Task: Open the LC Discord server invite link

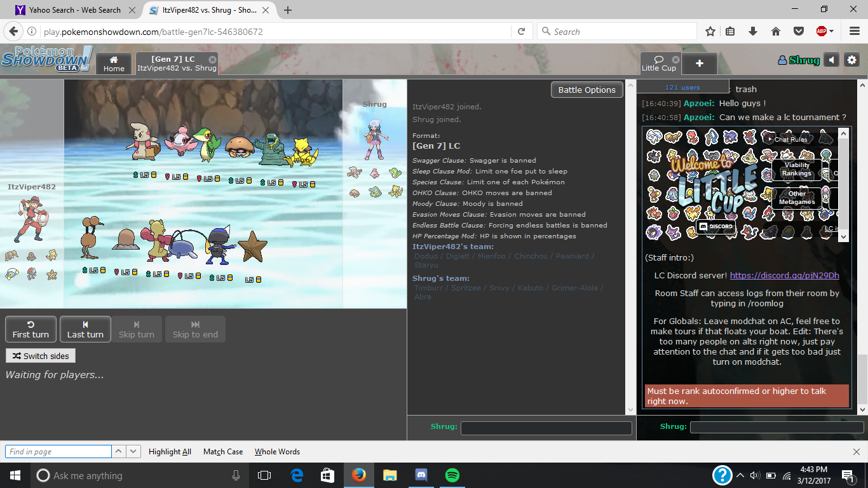Action: point(784,276)
